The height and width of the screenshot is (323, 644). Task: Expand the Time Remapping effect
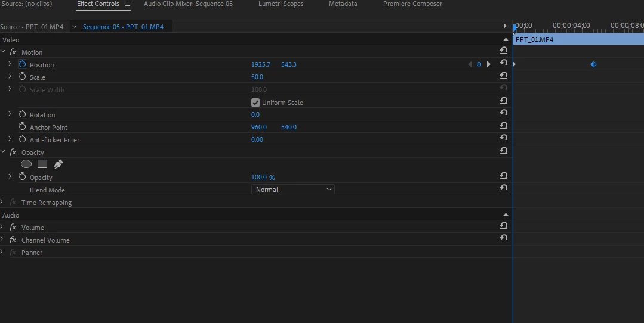2,201
